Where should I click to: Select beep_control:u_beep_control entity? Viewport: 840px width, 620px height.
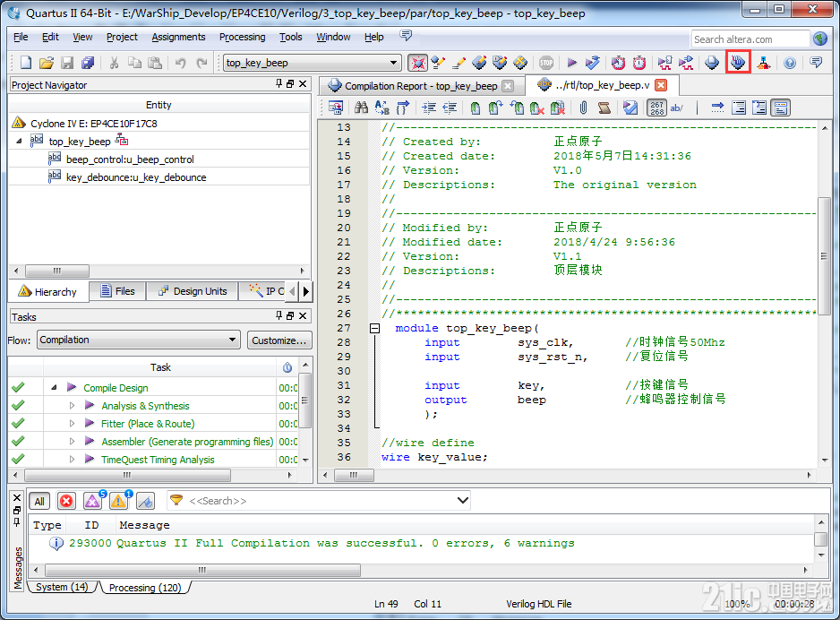130,159
